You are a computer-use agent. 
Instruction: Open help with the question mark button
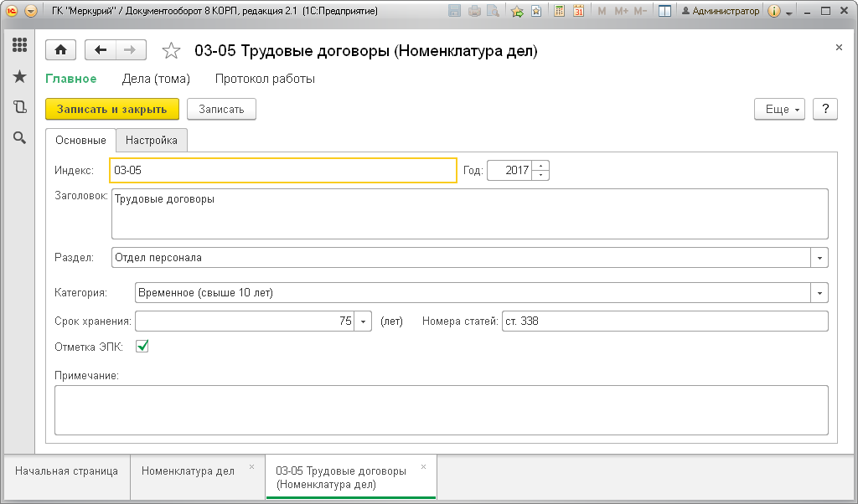click(825, 110)
